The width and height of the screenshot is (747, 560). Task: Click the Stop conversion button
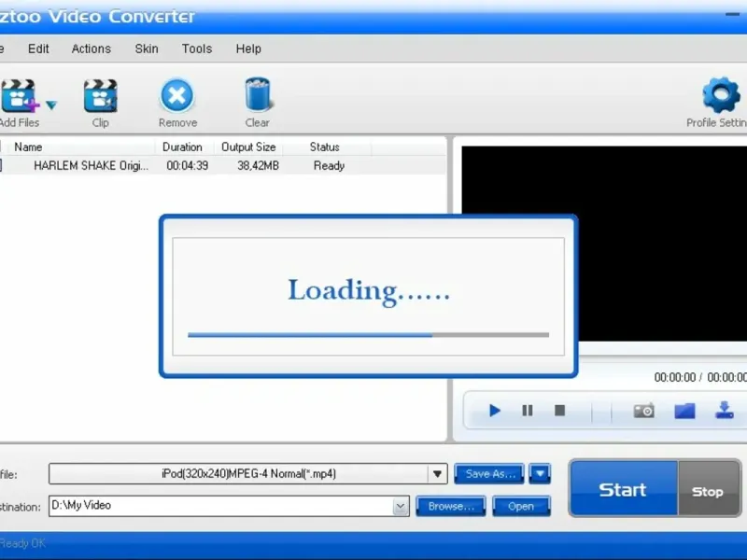(x=709, y=489)
